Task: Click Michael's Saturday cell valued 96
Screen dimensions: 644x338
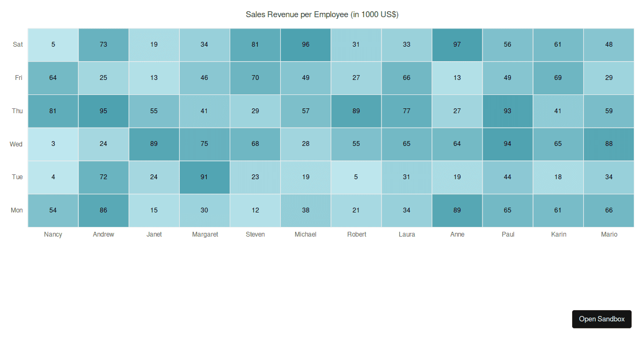Action: pyautogui.click(x=305, y=45)
